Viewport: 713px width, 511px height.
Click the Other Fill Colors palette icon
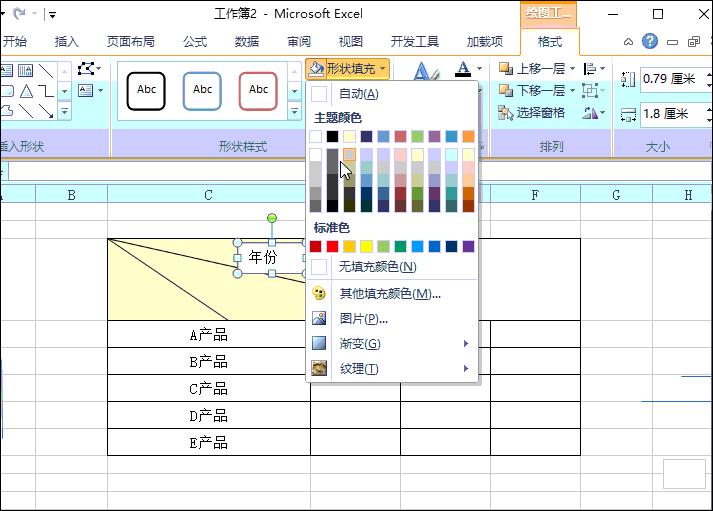319,294
